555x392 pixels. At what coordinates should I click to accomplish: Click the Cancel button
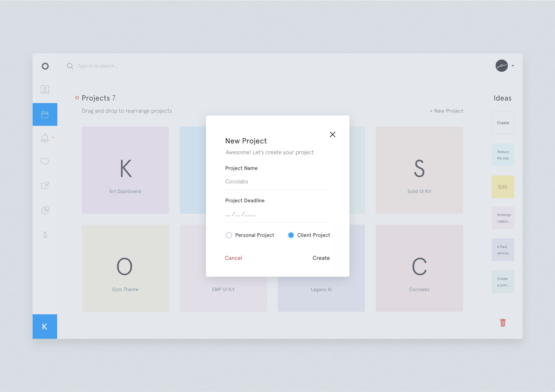[234, 258]
